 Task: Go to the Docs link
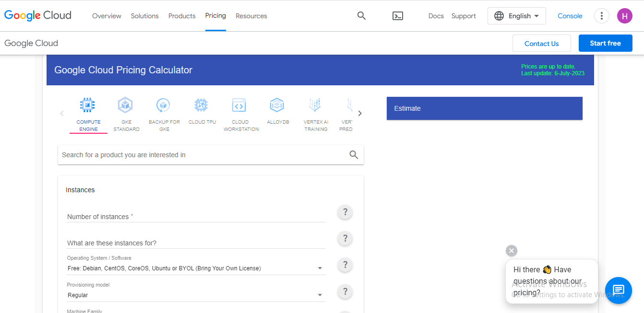436,16
